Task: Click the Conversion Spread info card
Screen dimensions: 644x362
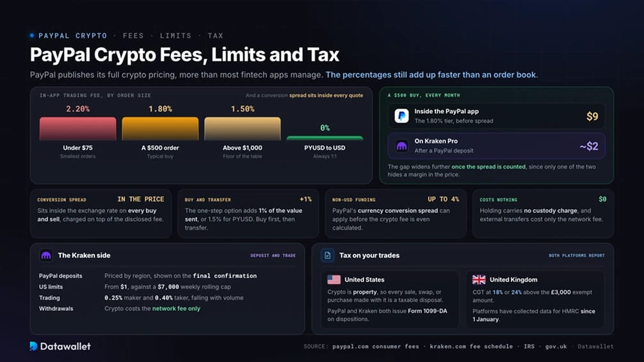Action: (x=101, y=214)
